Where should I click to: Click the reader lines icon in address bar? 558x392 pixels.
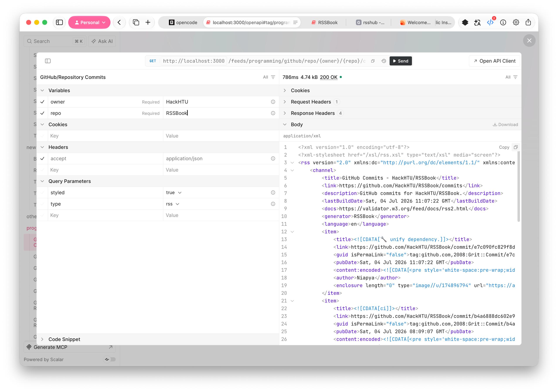pos(295,22)
